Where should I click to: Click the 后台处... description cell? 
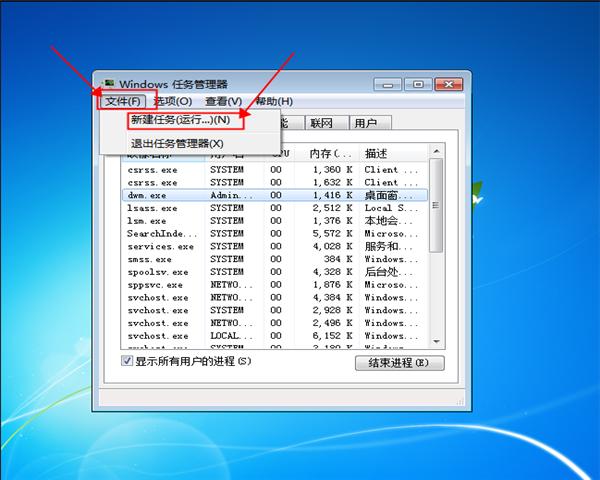click(x=388, y=272)
